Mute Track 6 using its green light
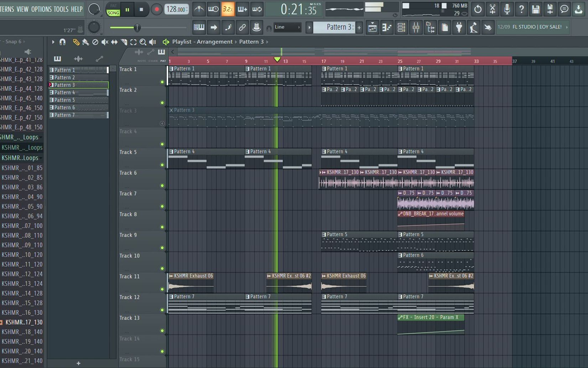Image resolution: width=588 pixels, height=368 pixels. [162, 185]
